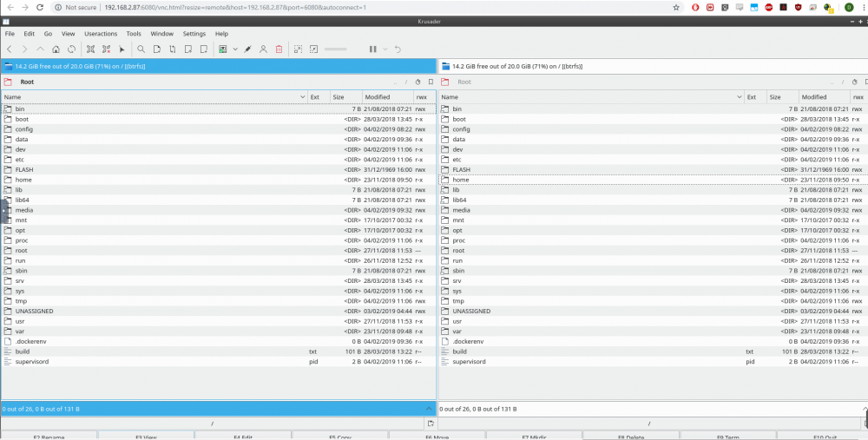The width and height of the screenshot is (868, 440).
Task: Click the synchronize directories arrows icon
Action: point(173,49)
